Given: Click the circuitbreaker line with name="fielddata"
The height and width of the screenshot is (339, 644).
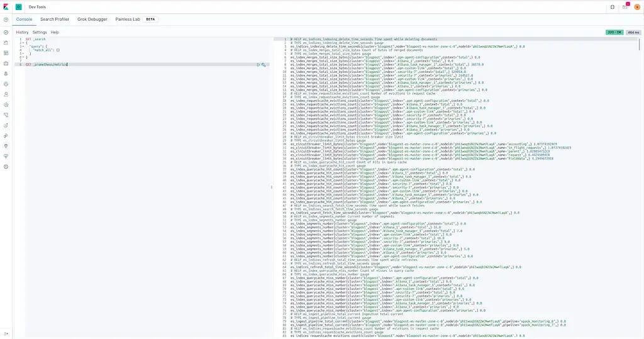Looking at the screenshot, I should tap(422, 158).
